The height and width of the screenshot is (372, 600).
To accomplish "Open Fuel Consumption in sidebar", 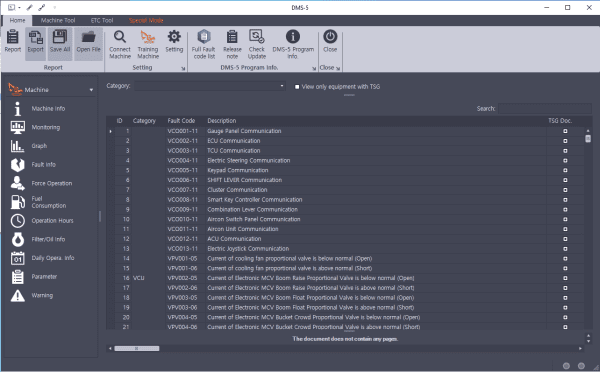I will pyautogui.click(x=50, y=202).
